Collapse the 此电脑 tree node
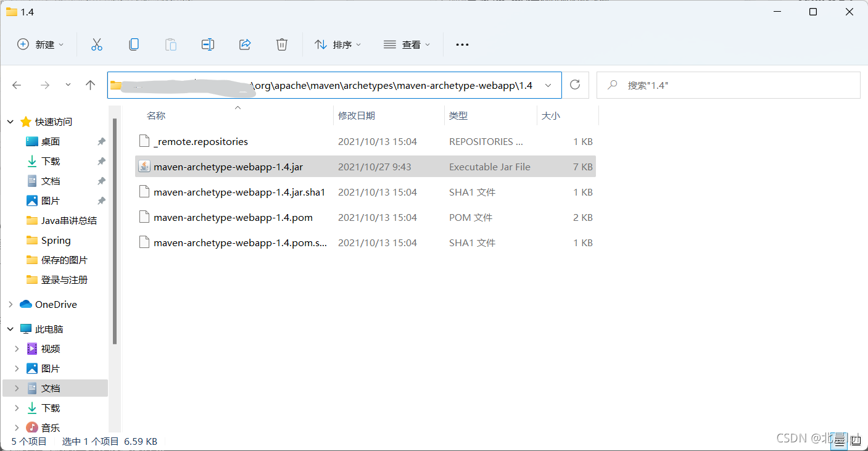This screenshot has width=868, height=451. click(x=10, y=329)
